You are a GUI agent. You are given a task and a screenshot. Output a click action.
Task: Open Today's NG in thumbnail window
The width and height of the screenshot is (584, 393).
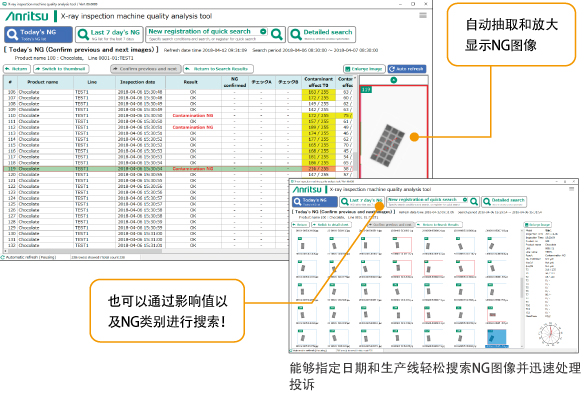pos(314,202)
